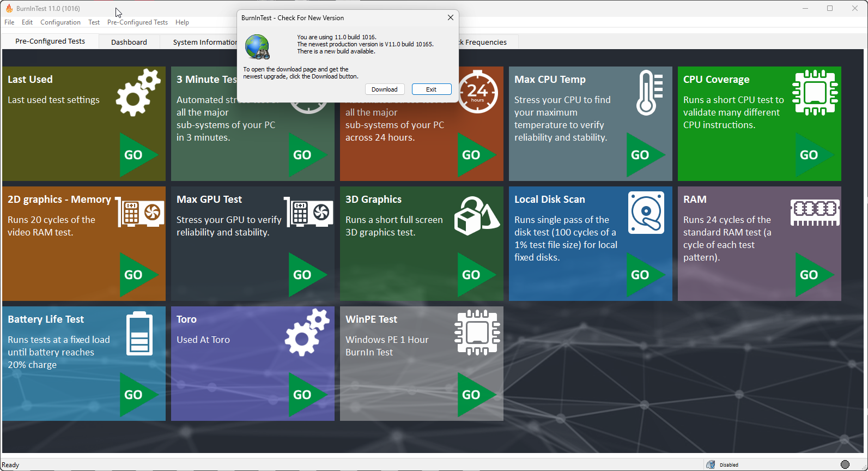Screen dimensions: 868x471
Task: Click hard disk icon on Local Disk Scan
Action: click(646, 213)
